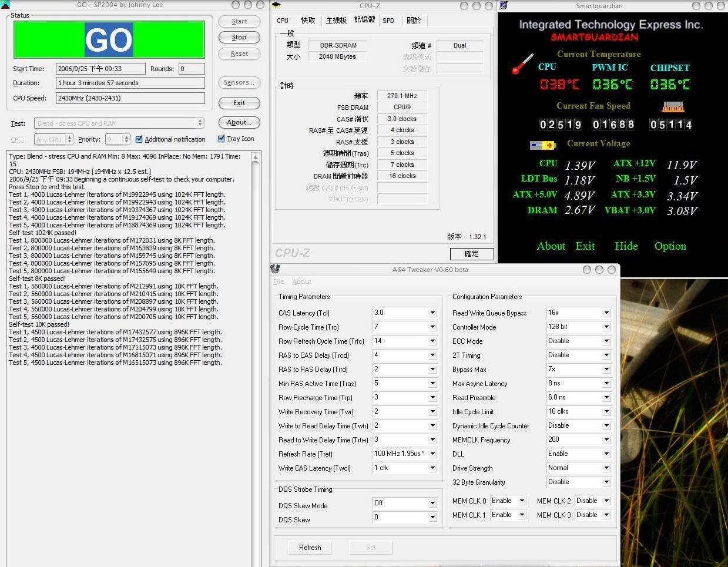Screen dimensions: 728x567
Task: Click the SP2004 app icon in title bar
Action: (x=5, y=5)
